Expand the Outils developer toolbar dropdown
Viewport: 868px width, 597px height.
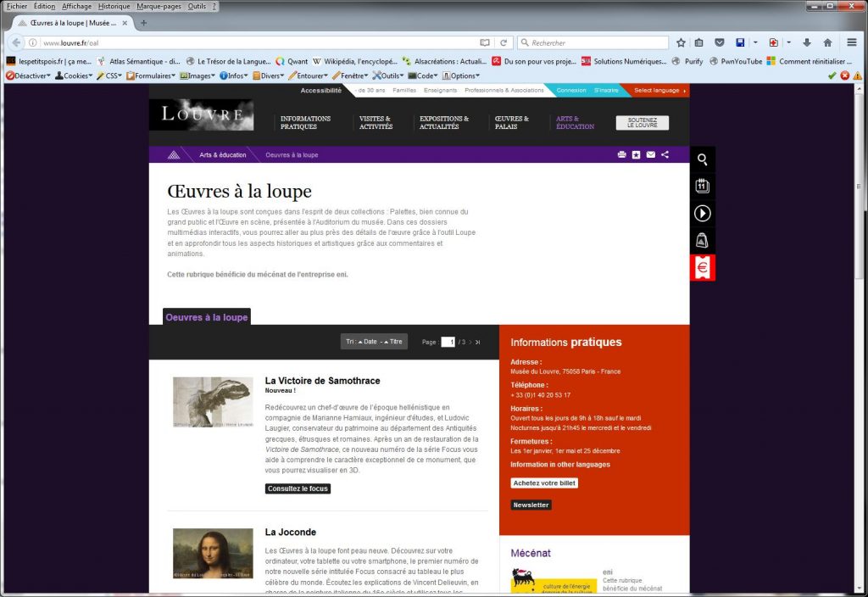(x=388, y=75)
